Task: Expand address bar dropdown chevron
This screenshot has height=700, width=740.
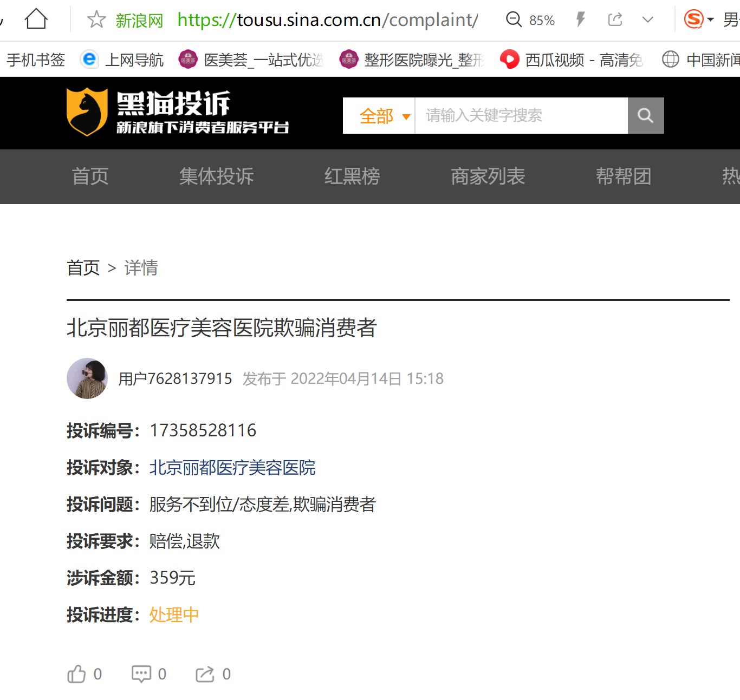Action: tap(647, 21)
